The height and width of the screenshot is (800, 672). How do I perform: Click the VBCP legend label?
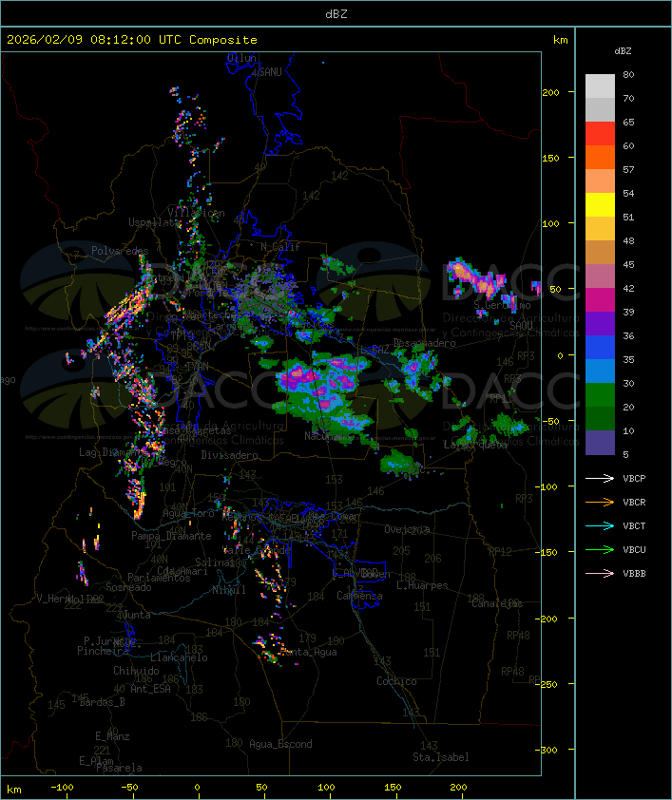pyautogui.click(x=634, y=479)
